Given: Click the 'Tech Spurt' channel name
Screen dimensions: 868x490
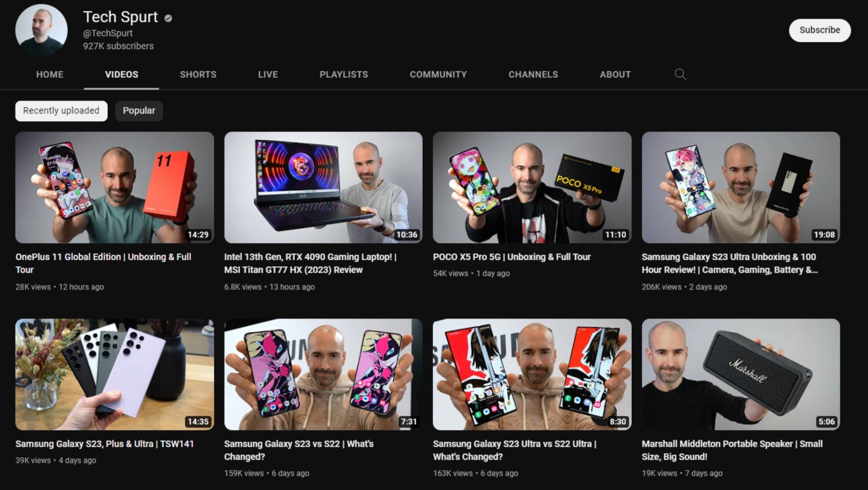Looking at the screenshot, I should (121, 17).
